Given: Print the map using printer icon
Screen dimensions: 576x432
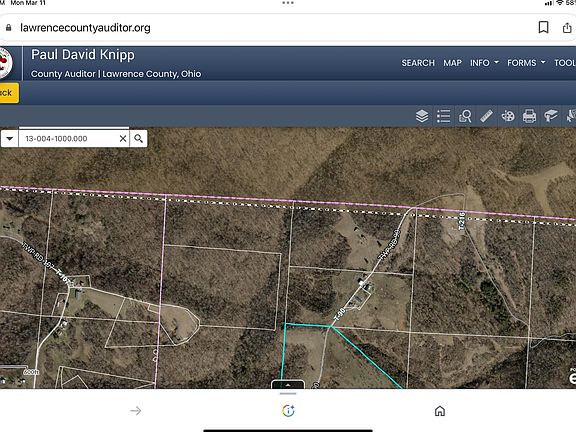Looking at the screenshot, I should click(x=529, y=116).
